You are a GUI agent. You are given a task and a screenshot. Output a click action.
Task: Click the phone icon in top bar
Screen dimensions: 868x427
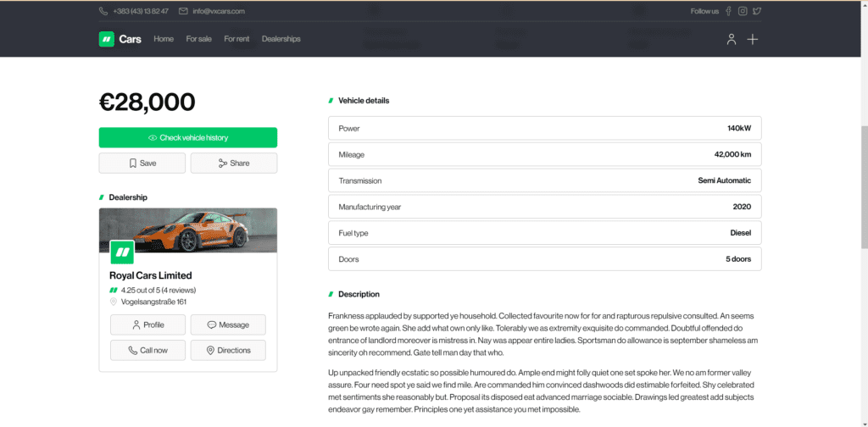coord(103,11)
